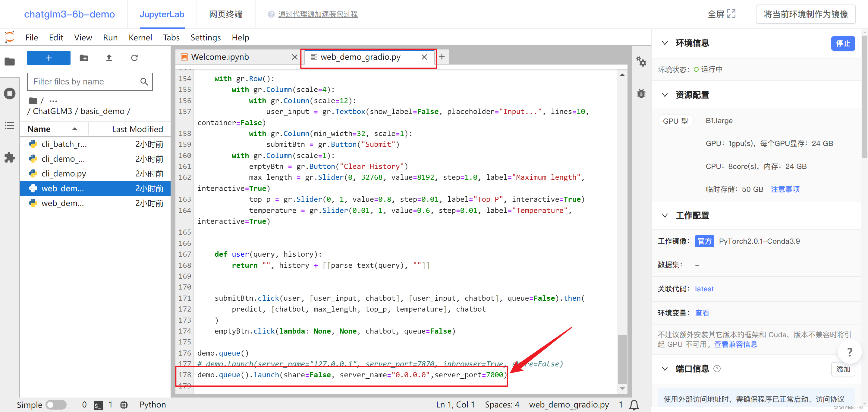868x412 pixels.
Task: Click the terminal count icon in the status bar
Action: click(x=98, y=405)
